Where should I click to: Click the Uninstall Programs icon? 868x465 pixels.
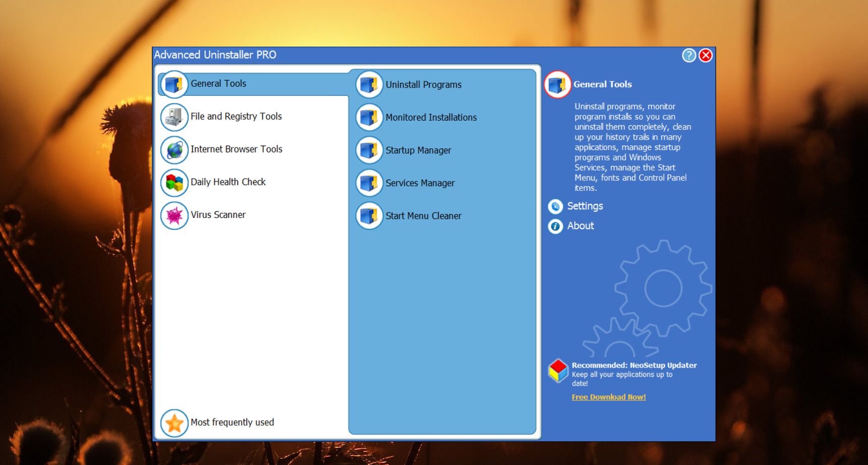[369, 84]
